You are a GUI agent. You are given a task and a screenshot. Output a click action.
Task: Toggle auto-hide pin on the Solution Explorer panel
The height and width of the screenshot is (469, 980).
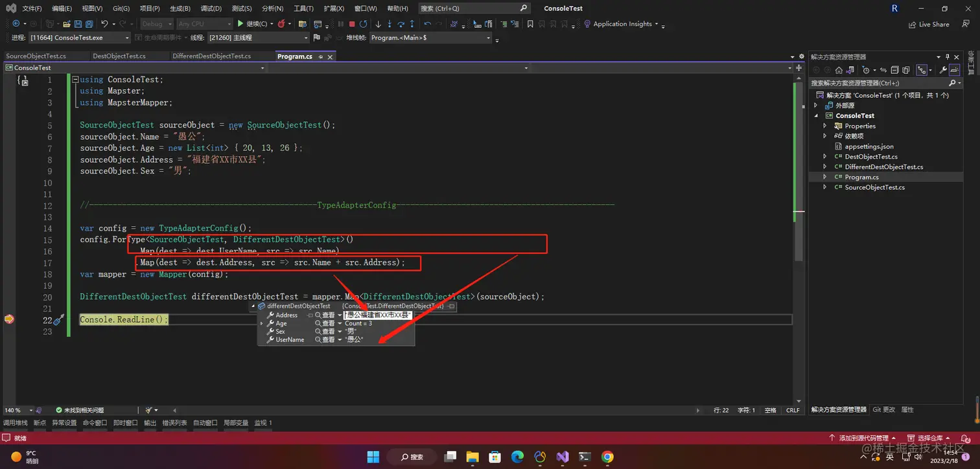tap(948, 57)
